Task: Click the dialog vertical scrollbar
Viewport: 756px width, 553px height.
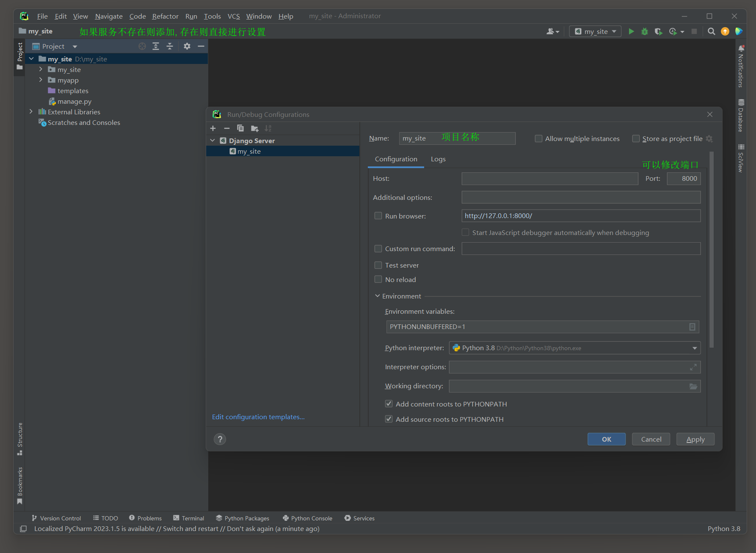Action: (x=712, y=250)
